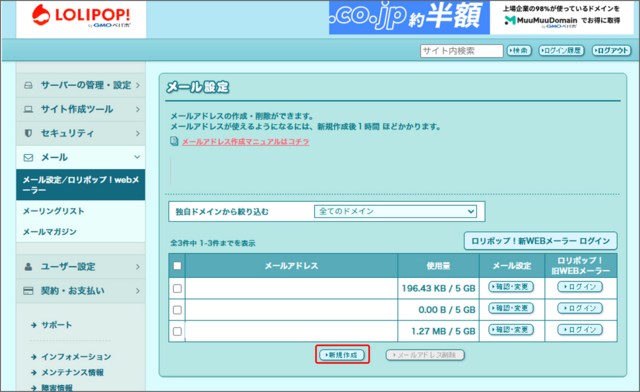
Task: Click the document icon beside manual link
Action: point(174,141)
